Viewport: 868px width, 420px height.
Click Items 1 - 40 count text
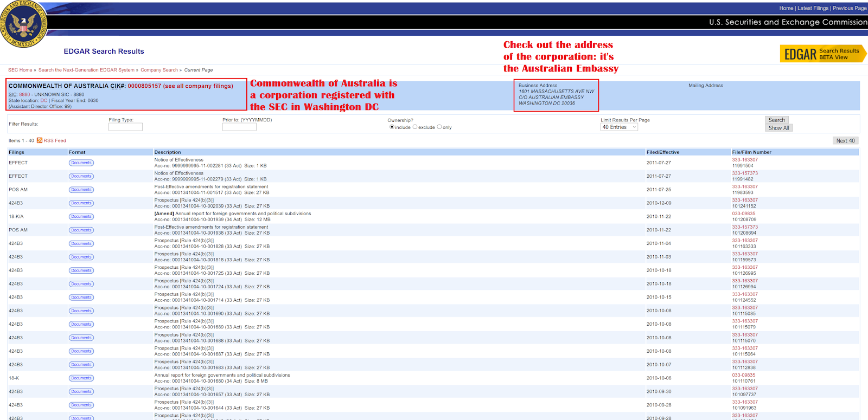click(x=21, y=140)
